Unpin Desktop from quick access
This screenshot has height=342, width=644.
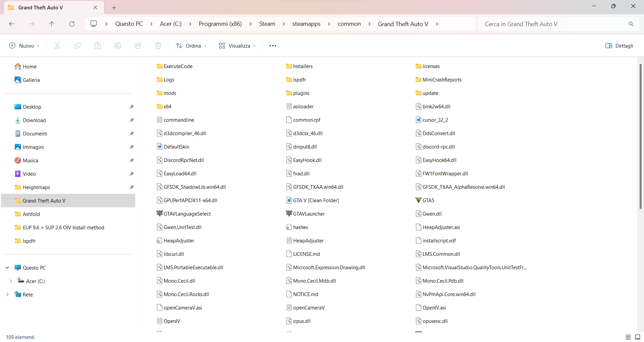(131, 107)
